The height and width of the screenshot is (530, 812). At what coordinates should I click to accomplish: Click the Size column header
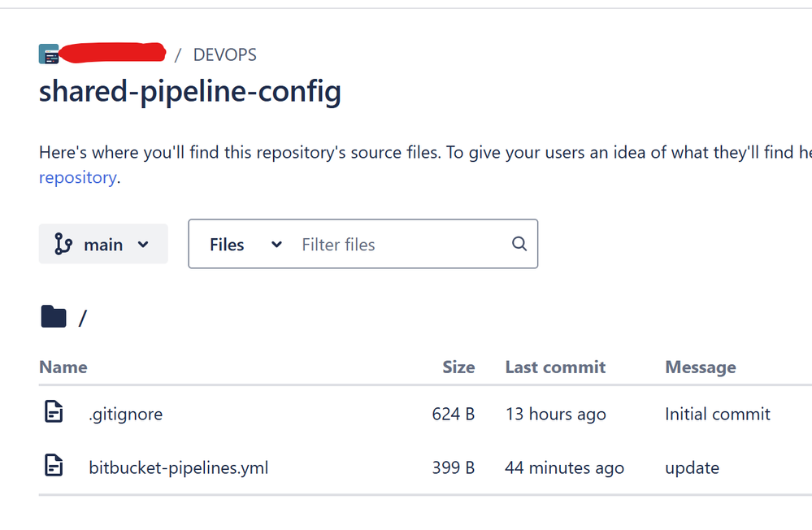coord(458,367)
